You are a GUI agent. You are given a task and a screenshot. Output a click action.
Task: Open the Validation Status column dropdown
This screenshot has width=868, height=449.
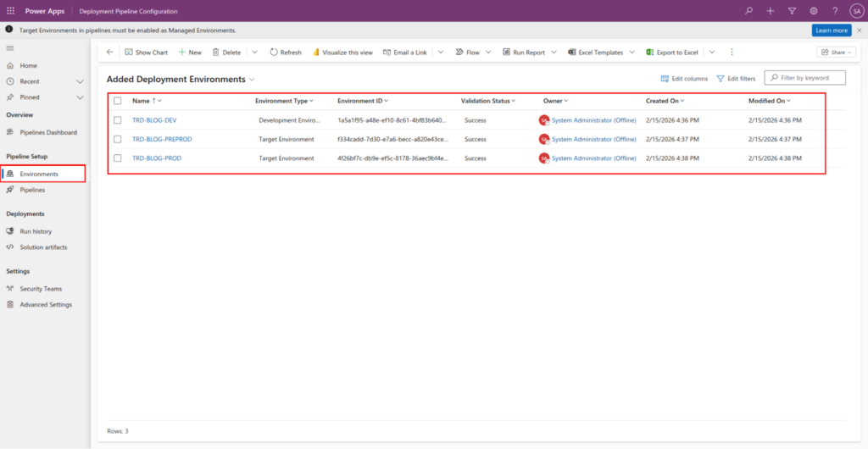coord(515,101)
